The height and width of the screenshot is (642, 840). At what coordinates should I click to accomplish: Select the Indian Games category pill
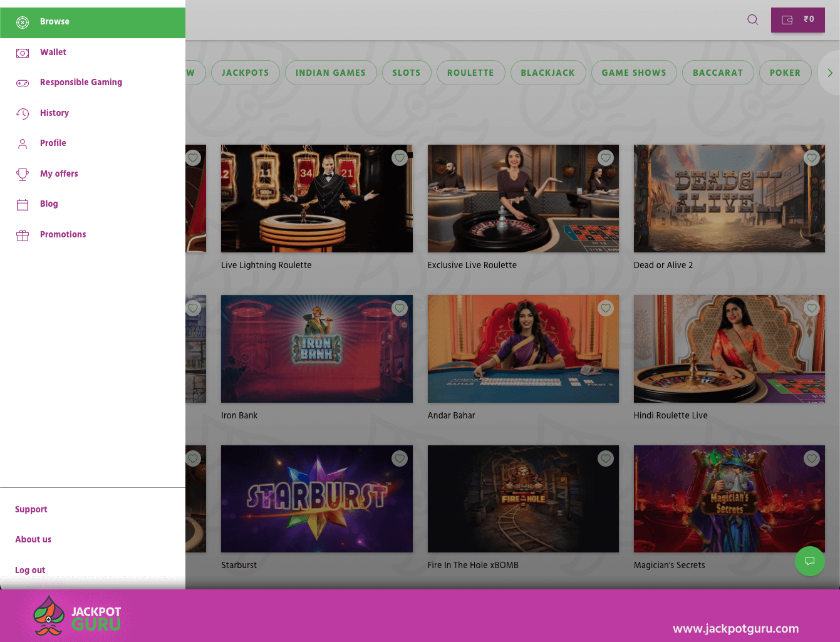(331, 73)
